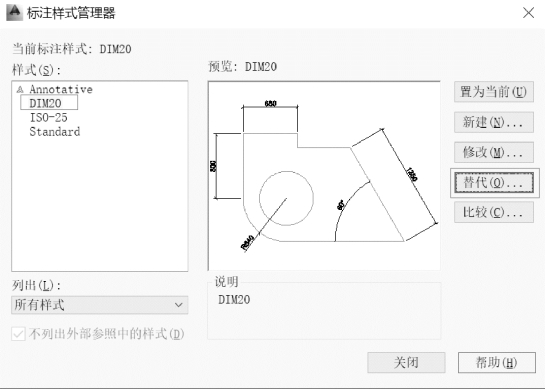The width and height of the screenshot is (545, 389).
Task: Select the ISO-25 dimension style
Action: pos(48,117)
